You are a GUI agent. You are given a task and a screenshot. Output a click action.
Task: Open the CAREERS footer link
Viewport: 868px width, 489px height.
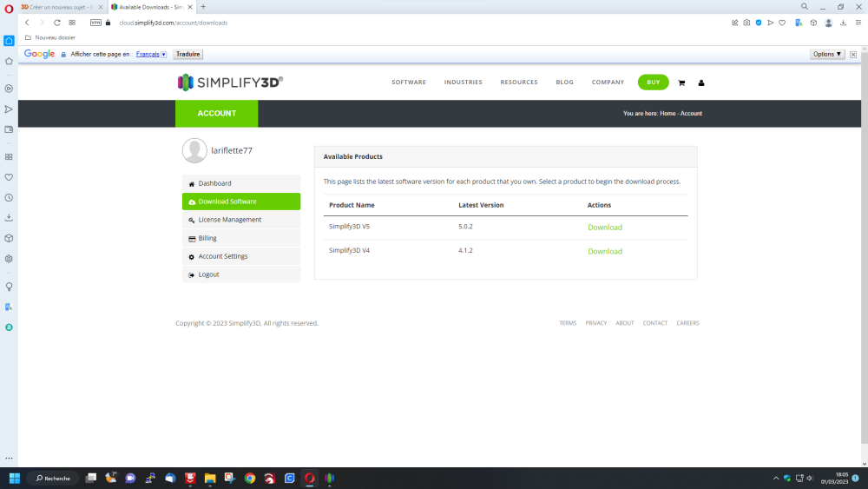[687, 323]
